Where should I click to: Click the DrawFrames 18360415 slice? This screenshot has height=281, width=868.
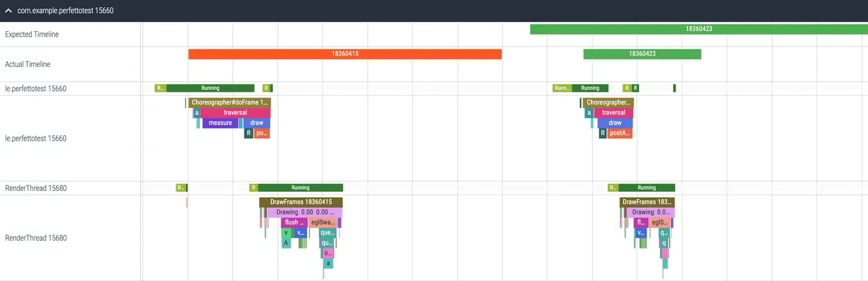click(x=301, y=202)
